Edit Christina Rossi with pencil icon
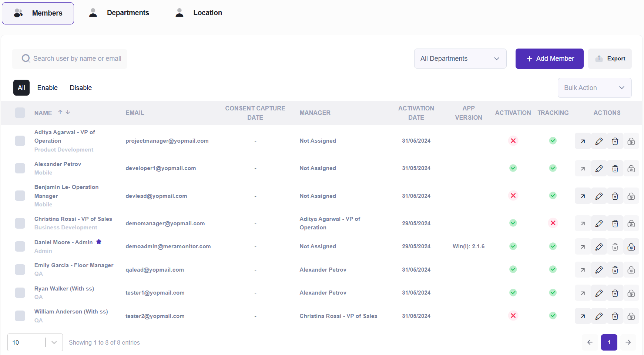 [x=599, y=223]
